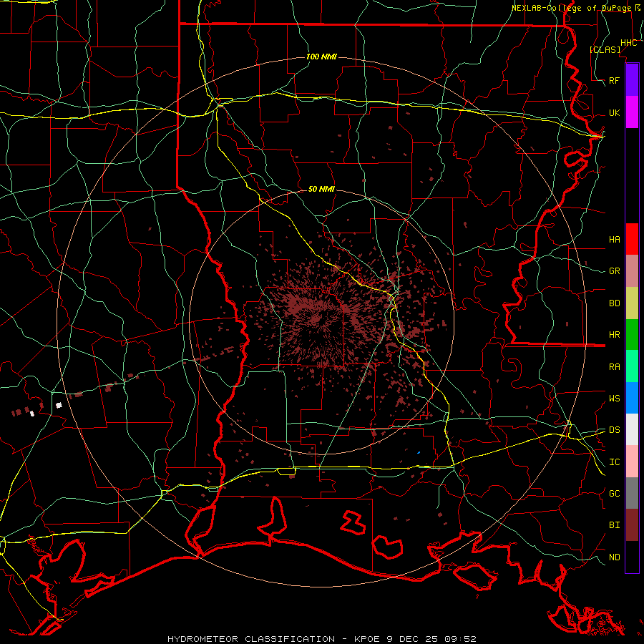Viewport: 644px width, 644px height.
Task: Click the HA legend label
Action: click(615, 239)
